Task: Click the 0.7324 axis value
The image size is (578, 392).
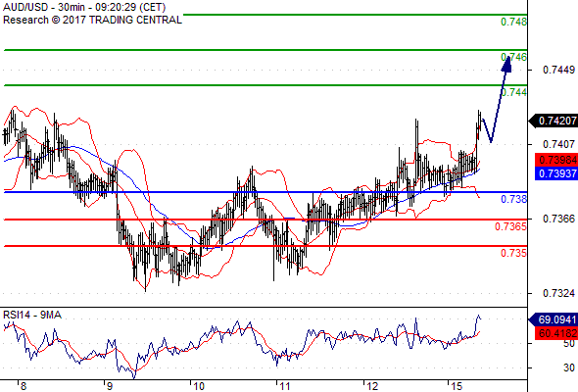Action: (x=558, y=294)
